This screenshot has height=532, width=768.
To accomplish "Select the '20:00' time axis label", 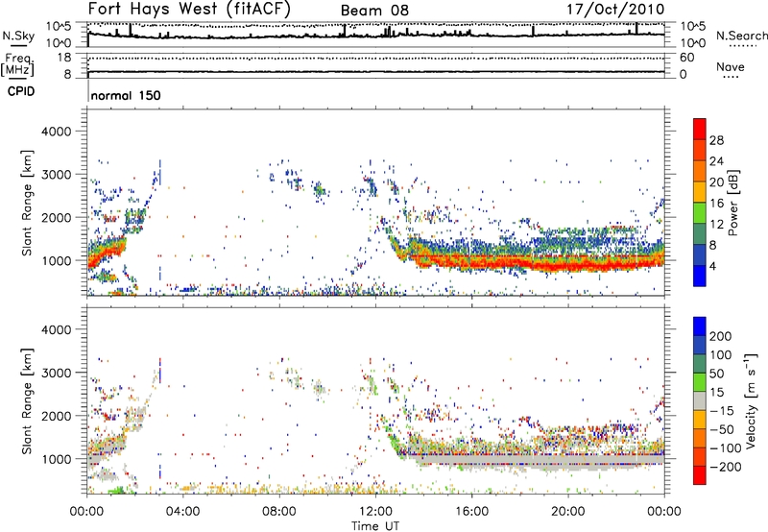I will tap(567, 512).
